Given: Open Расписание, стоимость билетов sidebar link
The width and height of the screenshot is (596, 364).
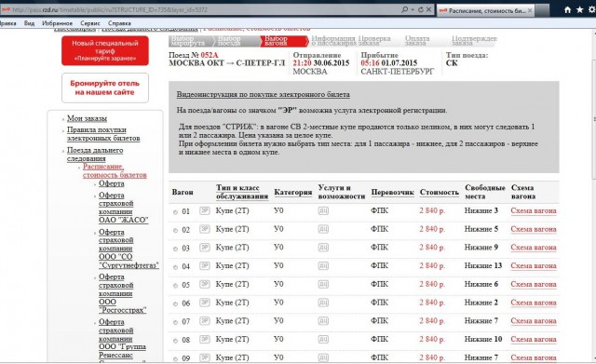Looking at the screenshot, I should pos(115,170).
